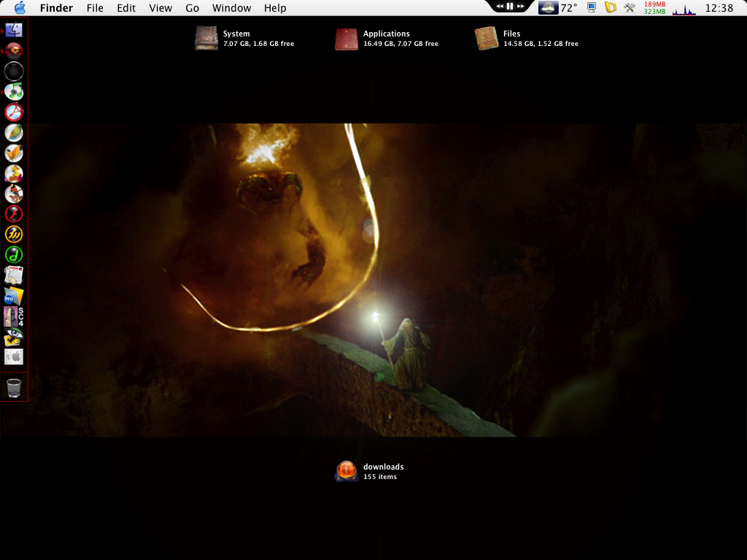
Task: Open the View menu
Action: (160, 8)
